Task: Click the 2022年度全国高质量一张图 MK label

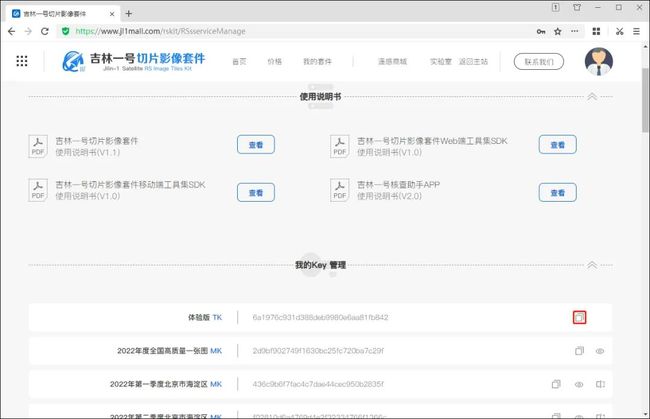Action: coord(170,351)
